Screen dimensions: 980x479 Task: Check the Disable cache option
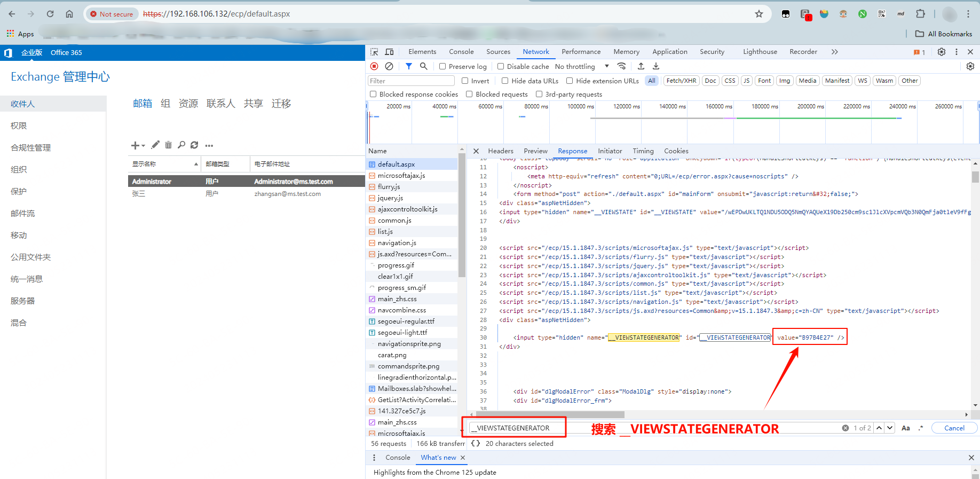(x=501, y=66)
